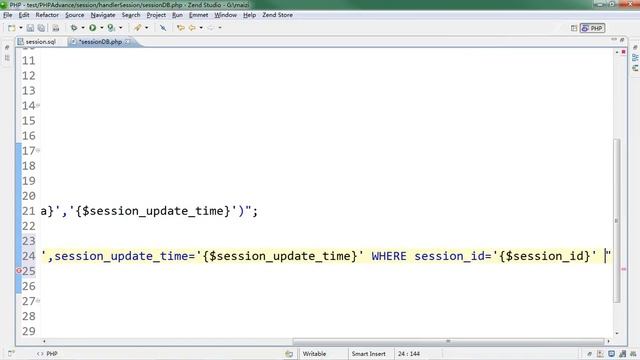640x360 pixels.
Task: Open the Help menu
Action: coord(249,15)
